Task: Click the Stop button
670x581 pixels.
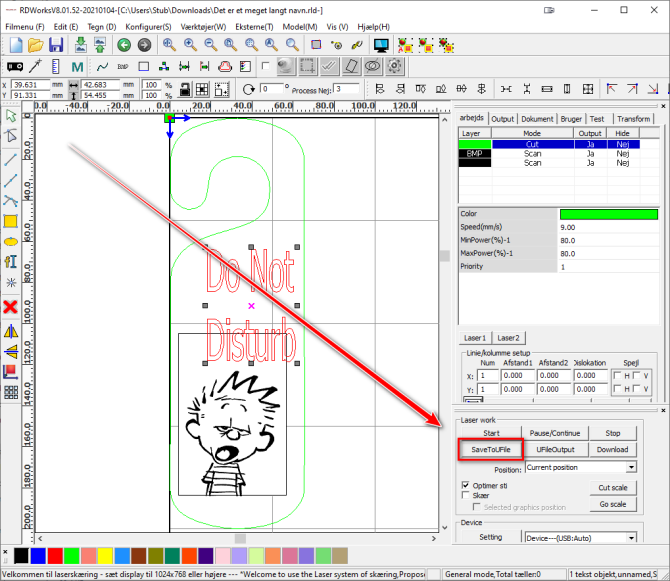Action: pos(612,433)
